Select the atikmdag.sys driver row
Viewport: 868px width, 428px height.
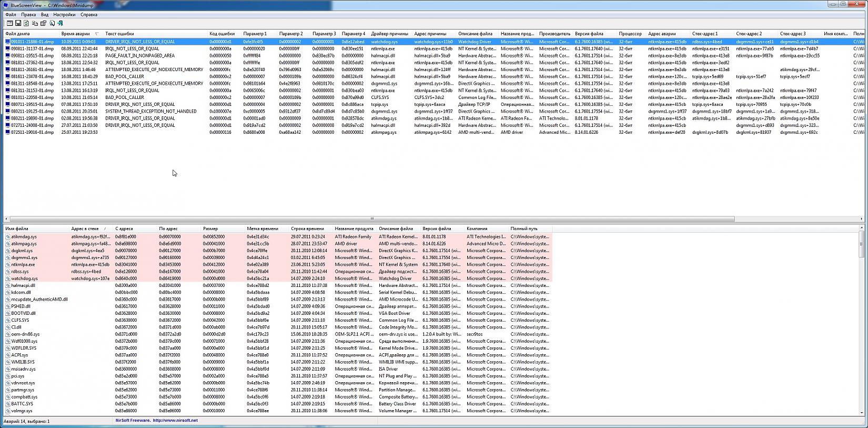(24, 237)
